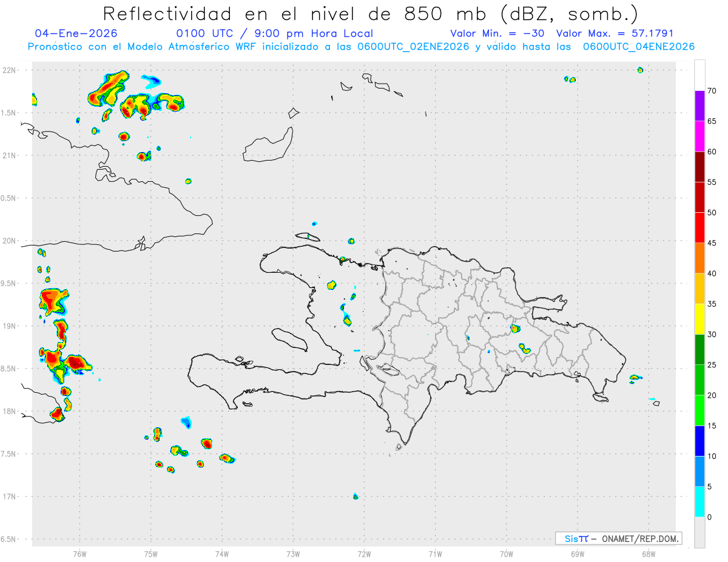Click the '75W' longitude label
The height and width of the screenshot is (562, 728).
point(150,554)
